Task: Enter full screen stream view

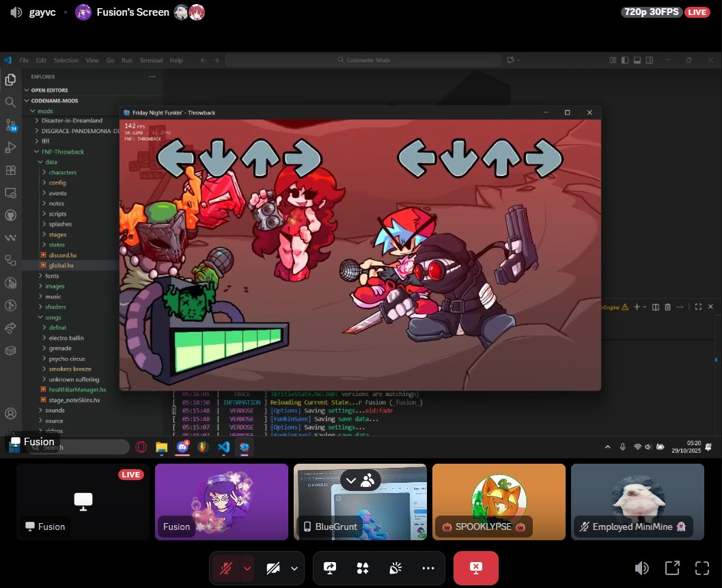Action: click(702, 568)
